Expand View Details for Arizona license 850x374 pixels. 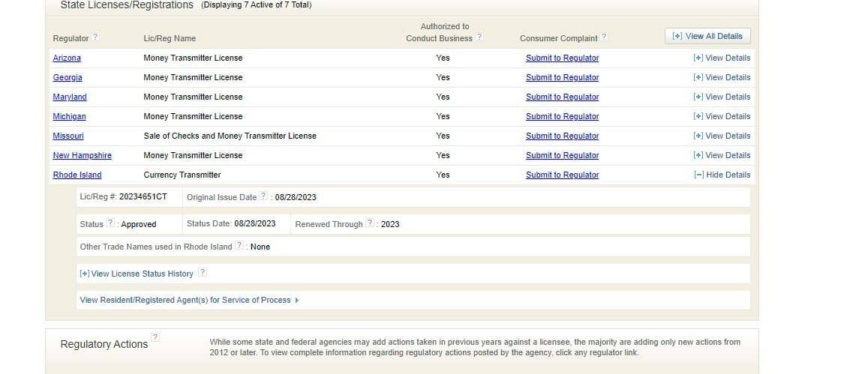click(722, 58)
